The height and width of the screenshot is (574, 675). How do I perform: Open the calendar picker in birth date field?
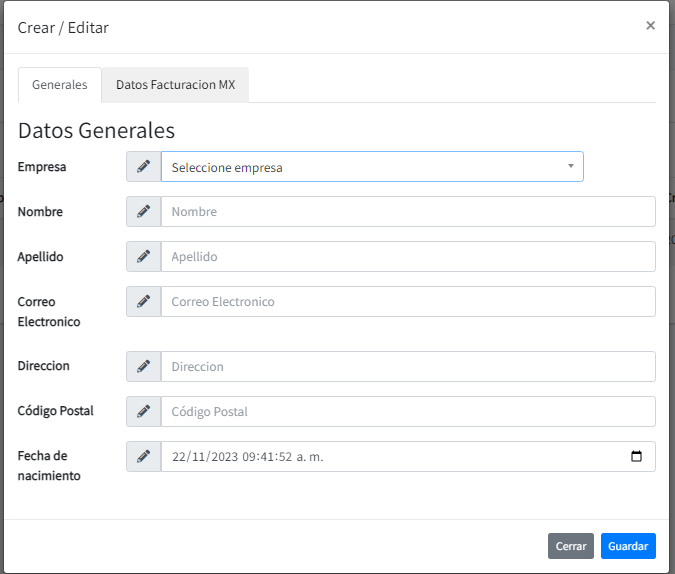pyautogui.click(x=637, y=457)
